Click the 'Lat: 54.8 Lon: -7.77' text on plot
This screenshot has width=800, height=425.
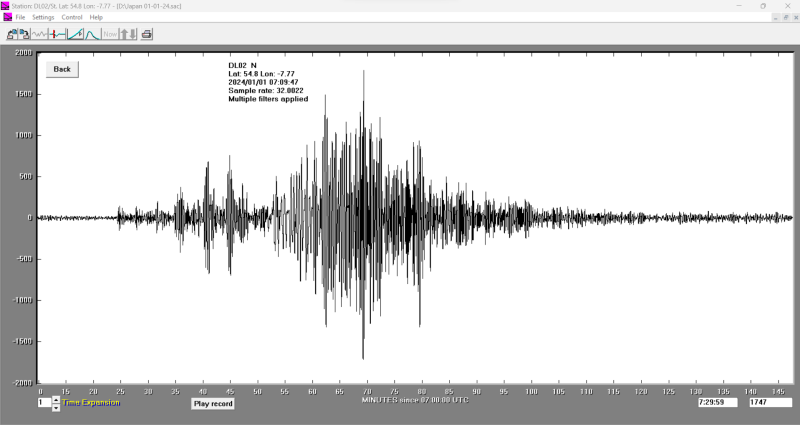(x=261, y=74)
